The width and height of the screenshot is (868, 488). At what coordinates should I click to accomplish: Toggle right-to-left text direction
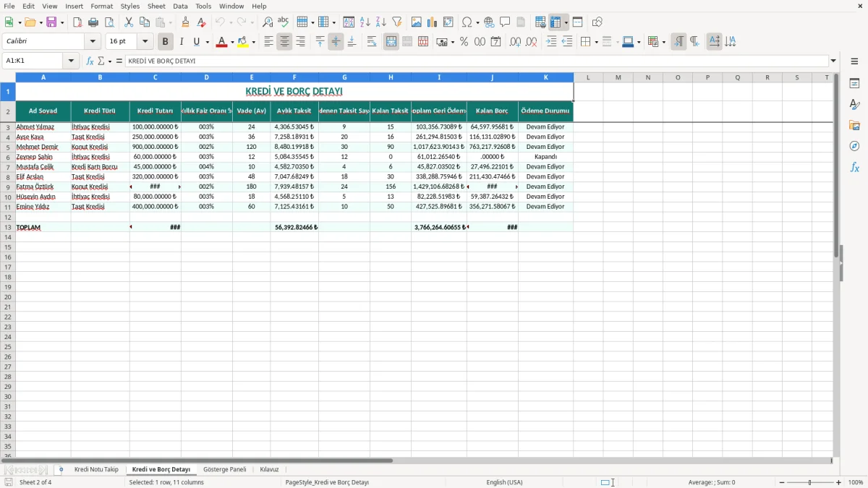click(694, 42)
